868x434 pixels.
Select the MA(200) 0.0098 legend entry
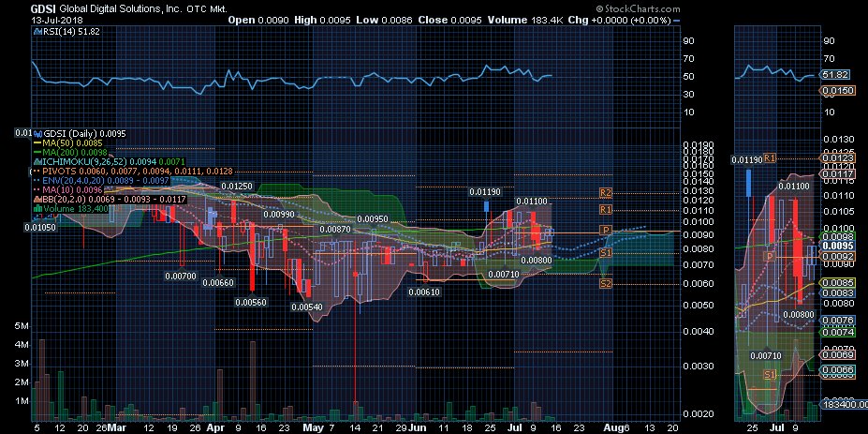coord(70,152)
